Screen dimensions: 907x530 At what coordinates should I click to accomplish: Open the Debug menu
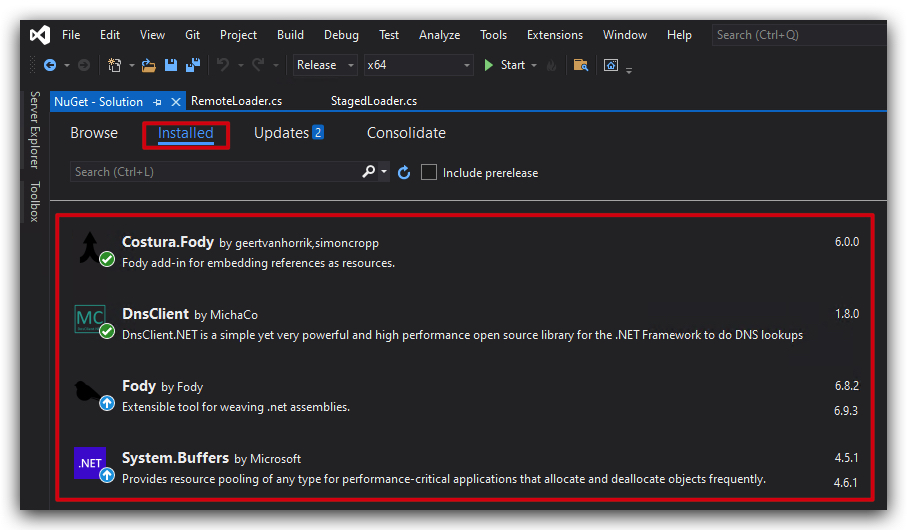click(x=341, y=35)
